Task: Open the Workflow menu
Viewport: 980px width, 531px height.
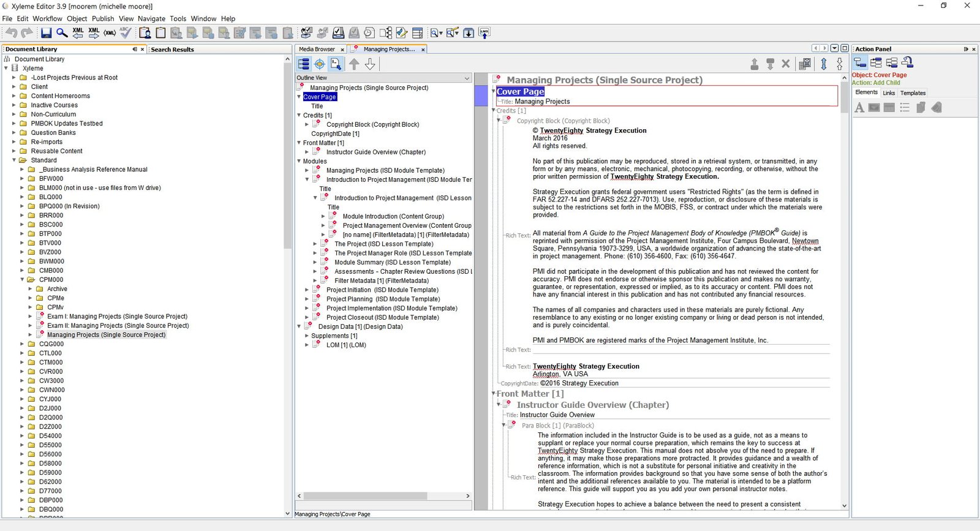Action: pyautogui.click(x=47, y=18)
